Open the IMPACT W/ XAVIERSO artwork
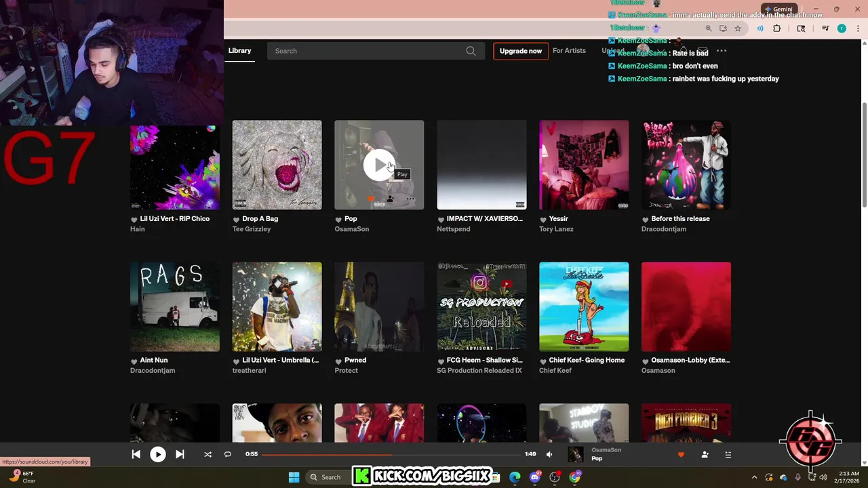The height and width of the screenshot is (488, 868). click(481, 165)
